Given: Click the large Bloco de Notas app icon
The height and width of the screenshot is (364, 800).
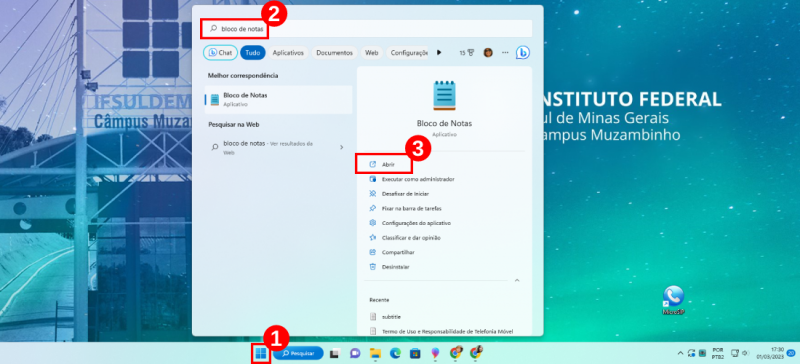Looking at the screenshot, I should coord(444,95).
